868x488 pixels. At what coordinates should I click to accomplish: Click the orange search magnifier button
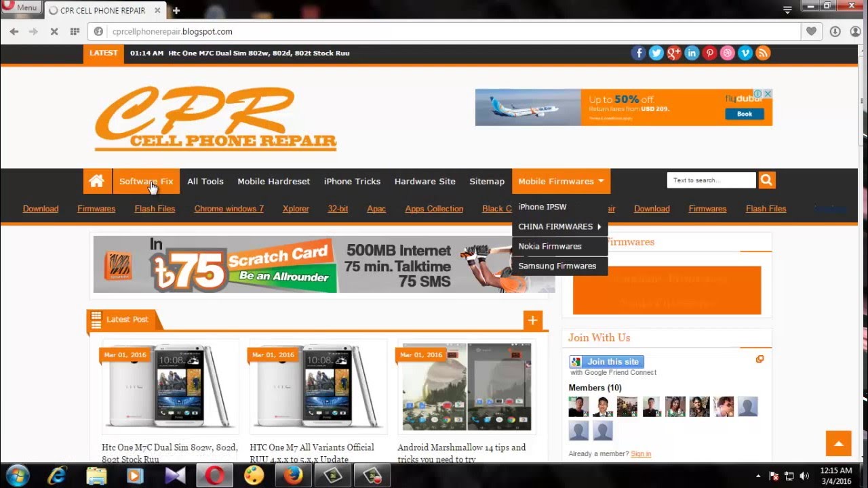click(x=767, y=180)
